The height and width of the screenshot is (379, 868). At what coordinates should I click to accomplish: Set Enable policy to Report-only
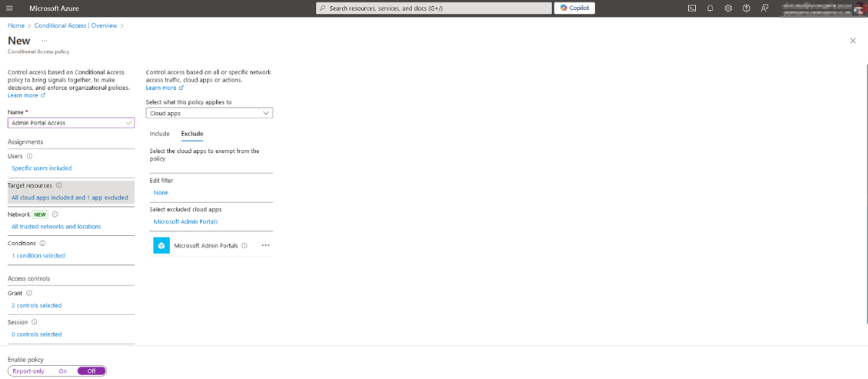[x=28, y=371]
